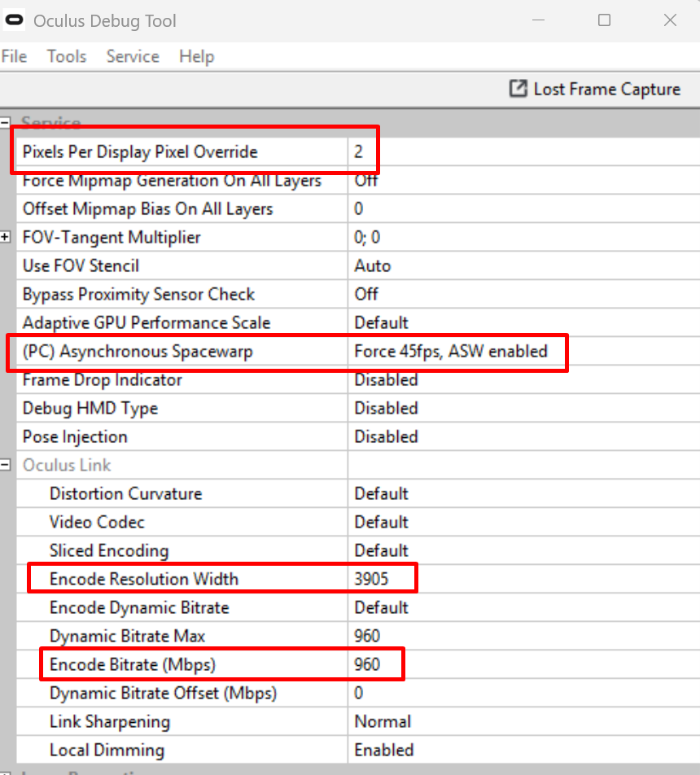This screenshot has height=775, width=700.
Task: Select (PC) Asynchronous Spacewarp label
Action: click(x=138, y=352)
